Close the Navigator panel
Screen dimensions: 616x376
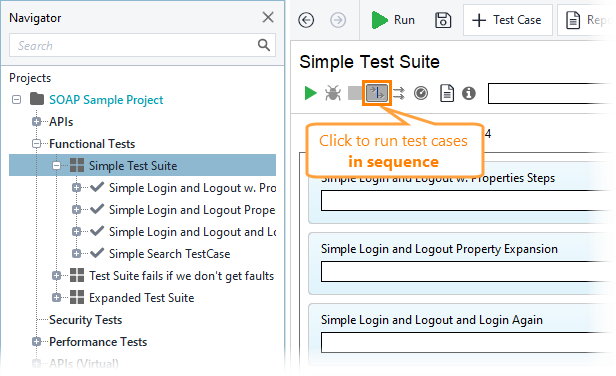tap(268, 17)
